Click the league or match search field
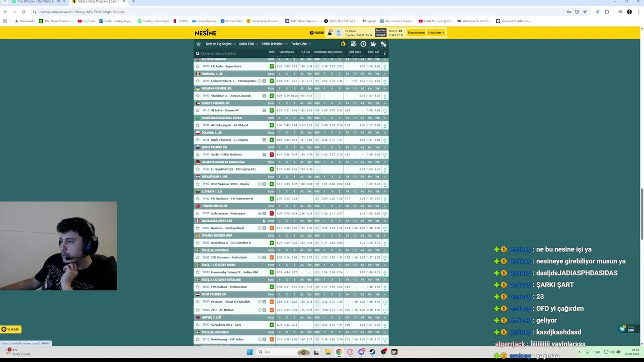The image size is (644, 362). (x=231, y=53)
